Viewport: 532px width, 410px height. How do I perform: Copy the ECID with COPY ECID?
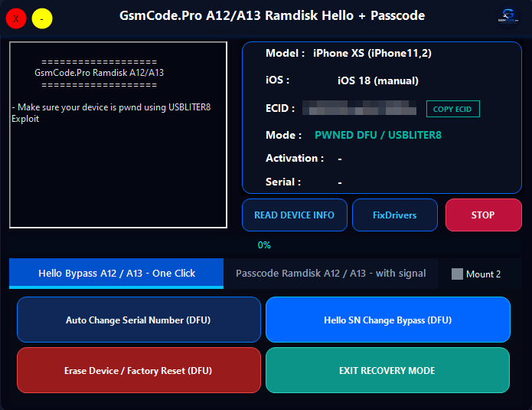point(453,109)
